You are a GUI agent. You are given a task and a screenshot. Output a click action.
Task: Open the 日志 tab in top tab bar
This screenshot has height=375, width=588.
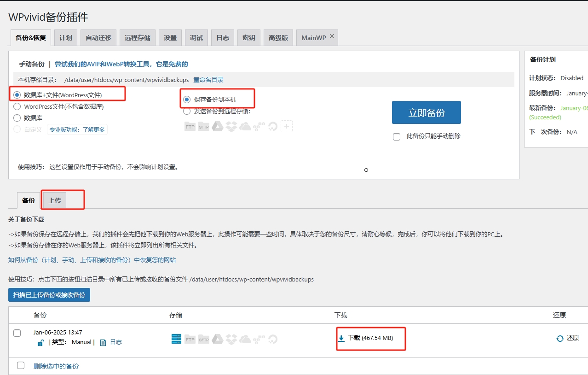click(223, 38)
